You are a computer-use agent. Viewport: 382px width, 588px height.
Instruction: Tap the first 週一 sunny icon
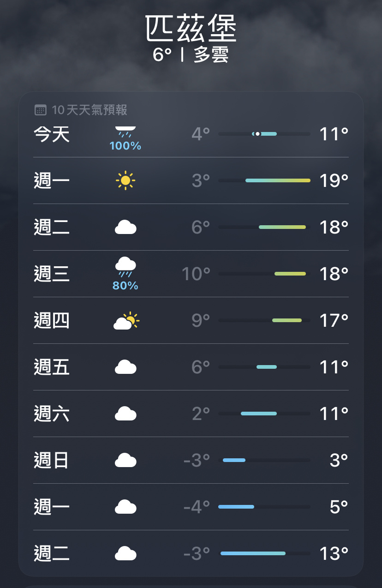point(125,180)
